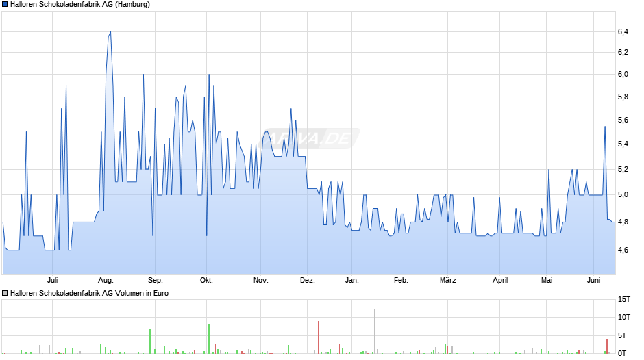Click the 5,2 price axis label
Viewport: 644px width, 360px height.
coord(623,170)
